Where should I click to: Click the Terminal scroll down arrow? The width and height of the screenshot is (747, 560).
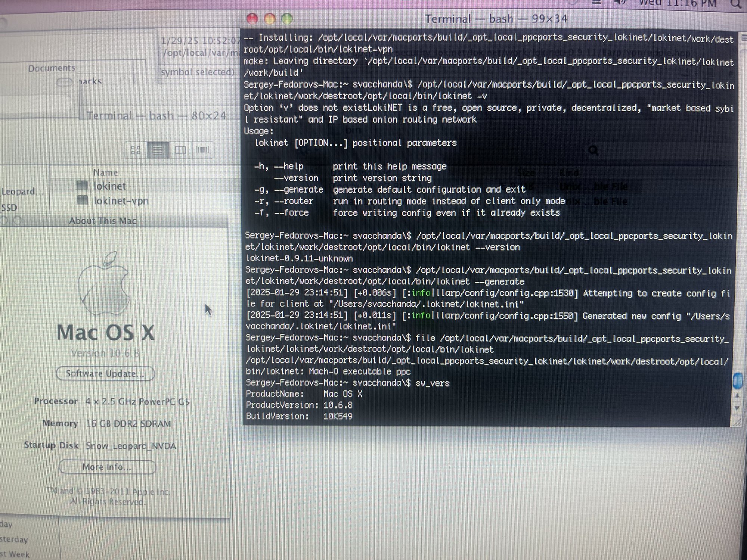tap(737, 408)
